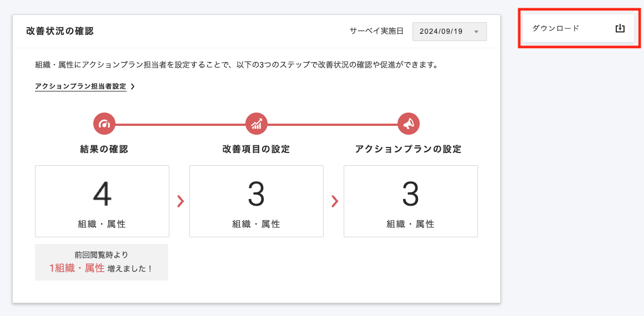
Task: Click the red chevron after the 4 card
Action: [180, 201]
